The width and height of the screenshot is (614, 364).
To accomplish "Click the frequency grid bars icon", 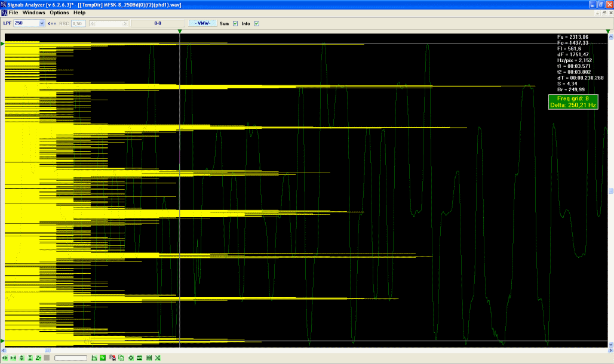I will click(149, 357).
